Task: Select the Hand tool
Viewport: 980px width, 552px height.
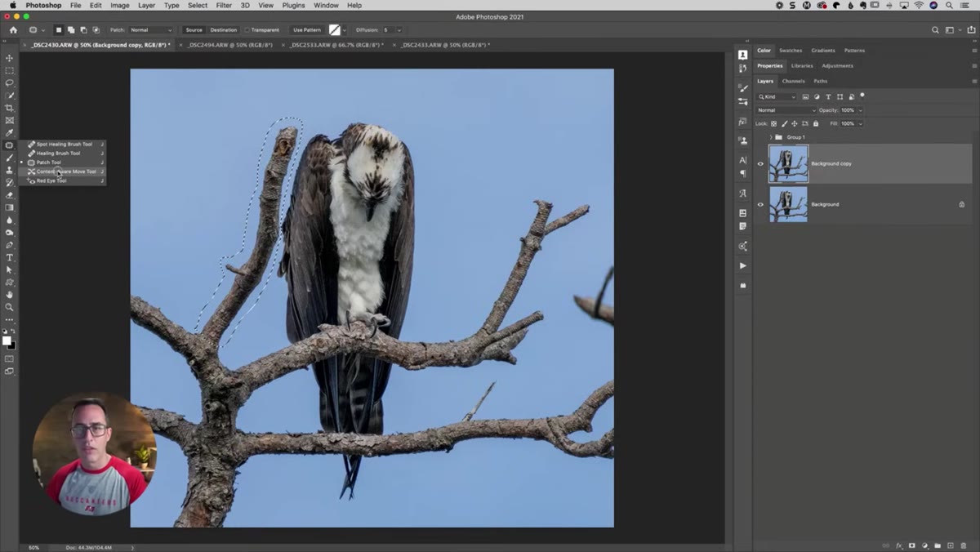Action: click(10, 295)
